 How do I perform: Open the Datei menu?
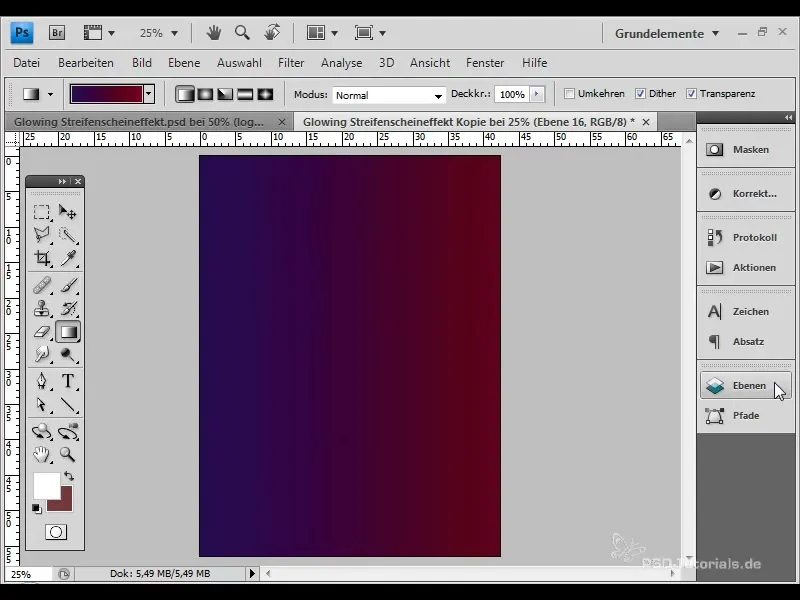[x=27, y=63]
